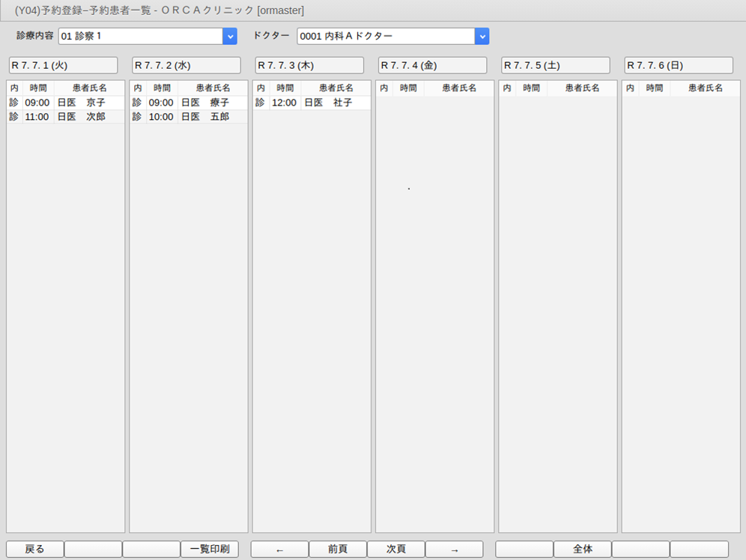Select the R 7.7.4 (金) date header

[432, 65]
